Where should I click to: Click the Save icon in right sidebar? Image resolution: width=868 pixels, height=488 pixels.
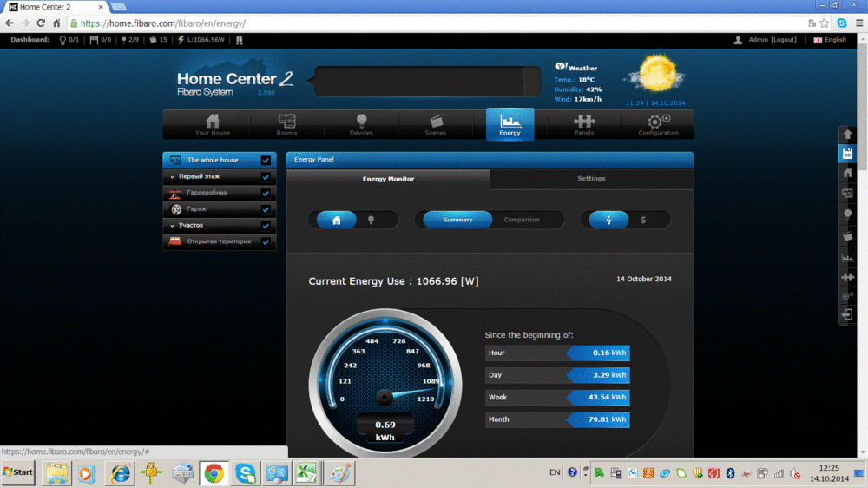(848, 154)
